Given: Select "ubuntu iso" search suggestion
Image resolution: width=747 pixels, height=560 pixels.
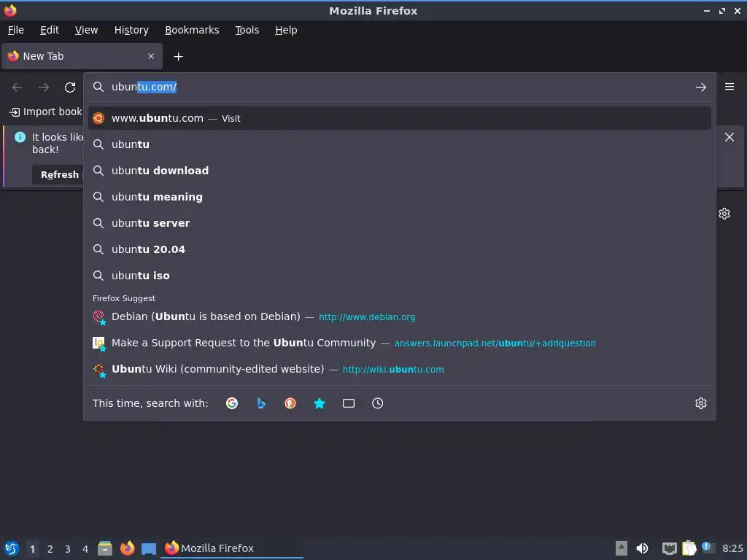Looking at the screenshot, I should (x=400, y=275).
